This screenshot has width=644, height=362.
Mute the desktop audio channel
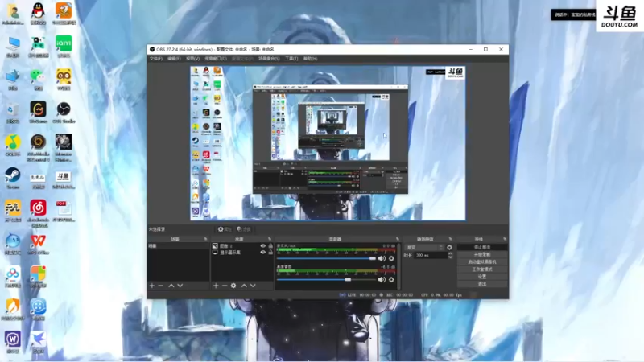[382, 279]
